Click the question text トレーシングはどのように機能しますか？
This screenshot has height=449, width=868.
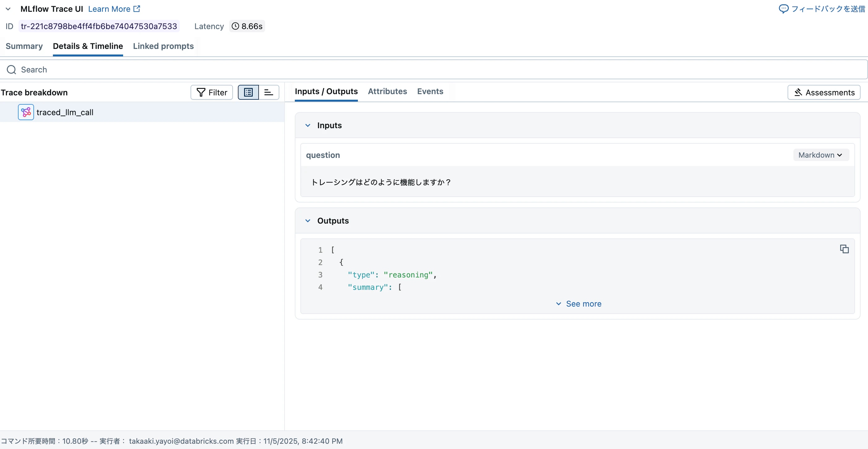click(x=381, y=182)
